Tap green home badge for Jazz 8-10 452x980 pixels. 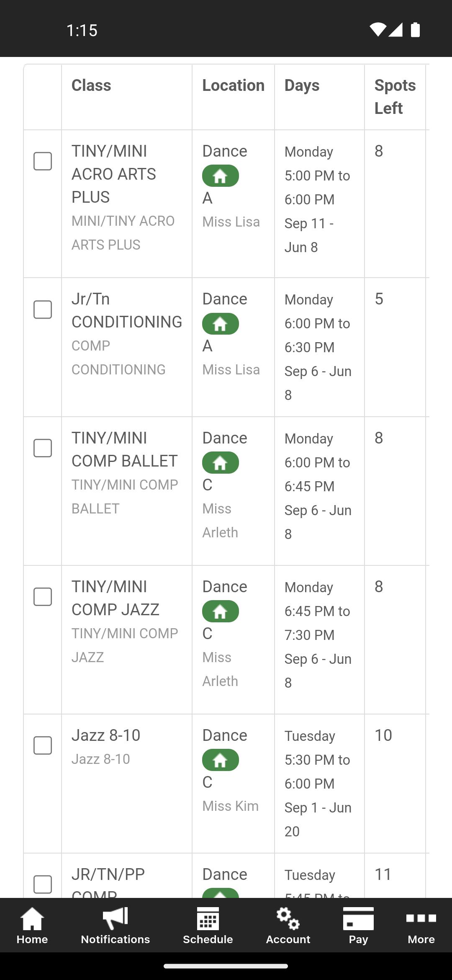(x=220, y=760)
